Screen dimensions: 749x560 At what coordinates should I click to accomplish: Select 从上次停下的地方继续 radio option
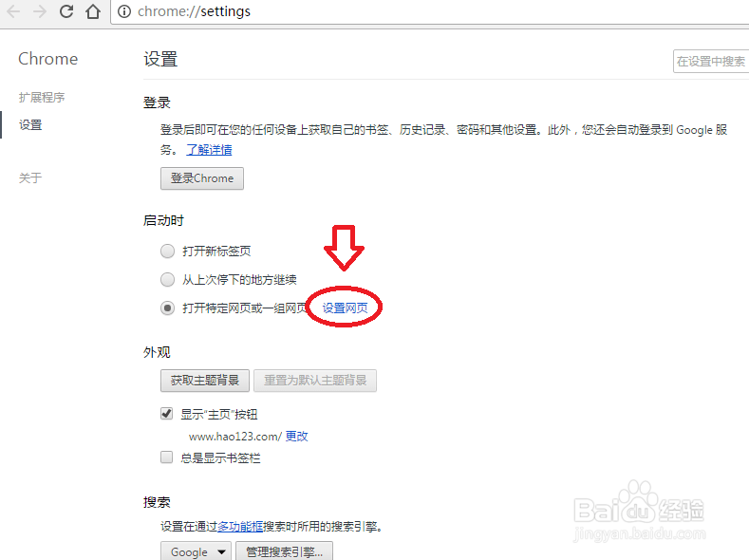pos(167,279)
